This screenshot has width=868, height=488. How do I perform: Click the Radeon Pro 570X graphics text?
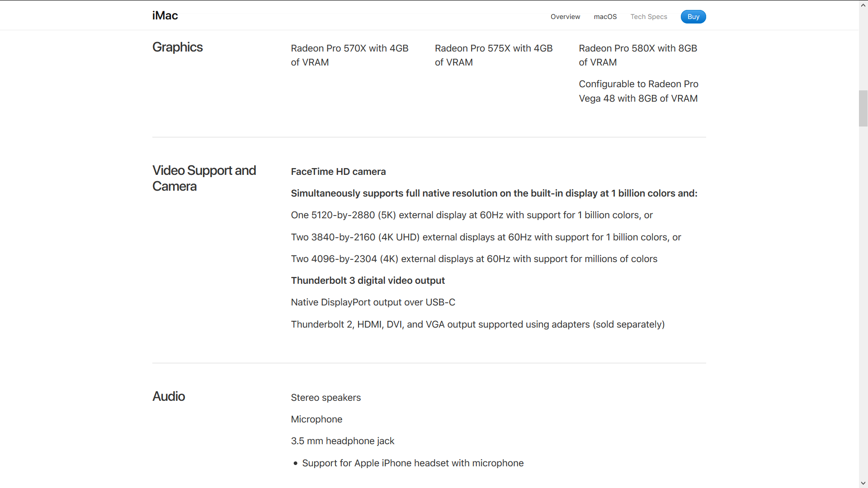click(349, 55)
